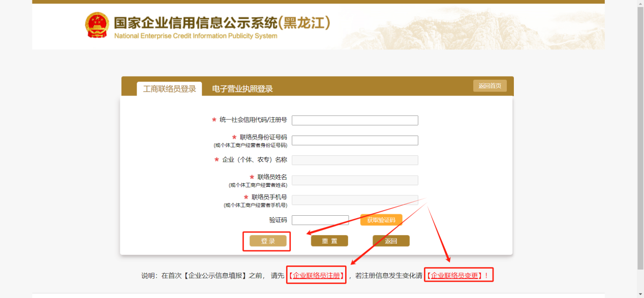Image resolution: width=644 pixels, height=298 pixels.
Task: Click the 返回 button below the form
Action: (x=391, y=241)
